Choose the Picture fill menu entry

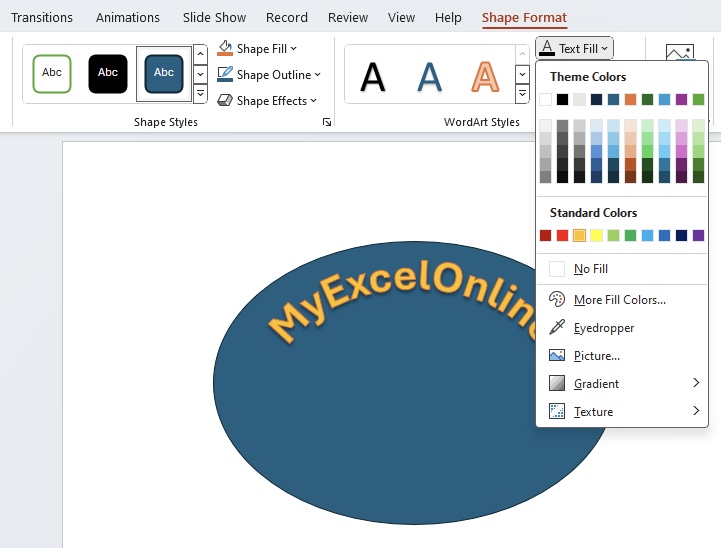(622, 356)
